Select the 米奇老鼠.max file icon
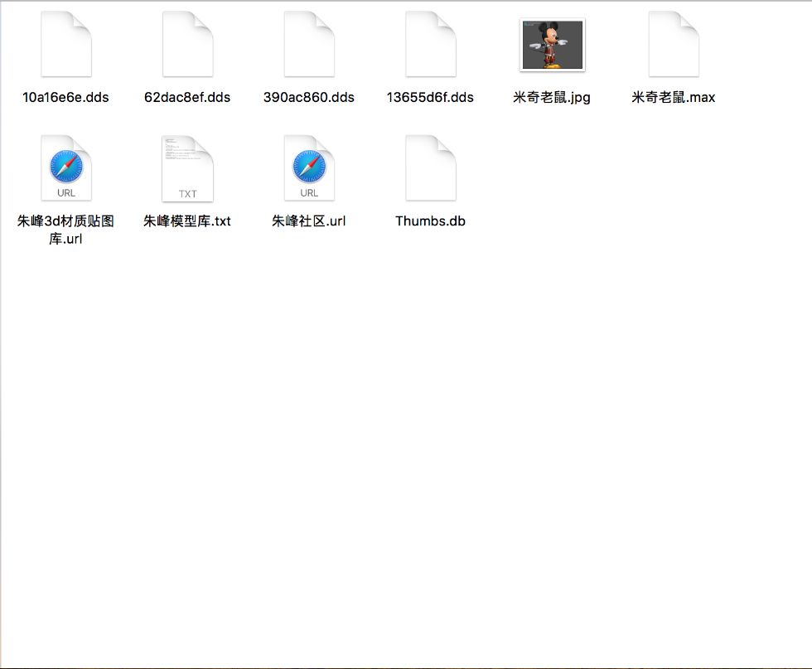 point(674,45)
